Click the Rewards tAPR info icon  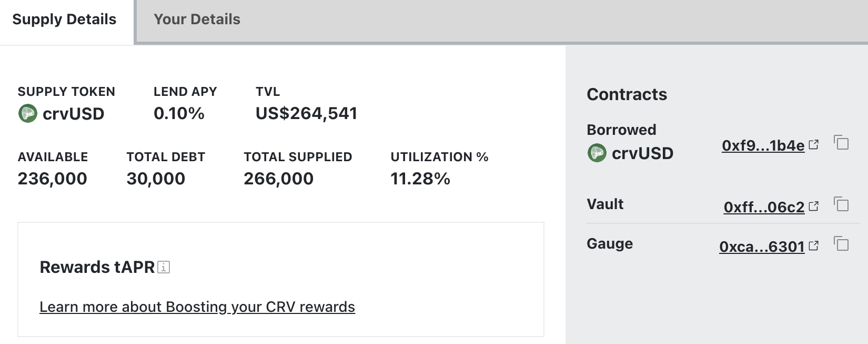coord(164,268)
